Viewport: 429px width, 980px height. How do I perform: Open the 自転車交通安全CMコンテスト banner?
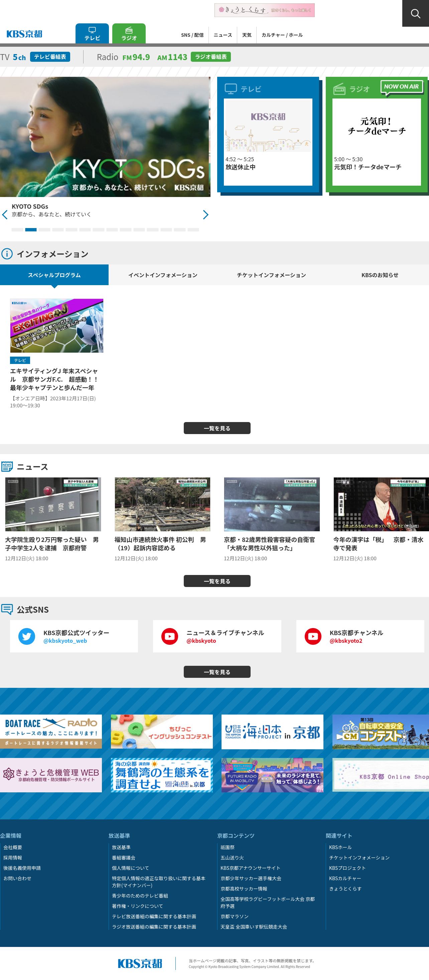(381, 732)
